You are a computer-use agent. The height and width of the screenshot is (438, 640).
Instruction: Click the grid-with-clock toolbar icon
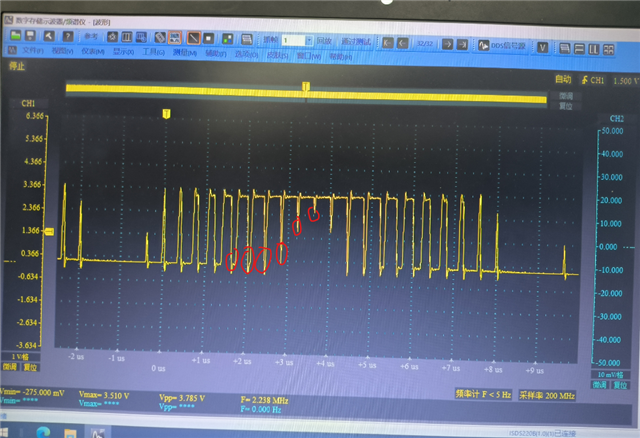[x=141, y=38]
